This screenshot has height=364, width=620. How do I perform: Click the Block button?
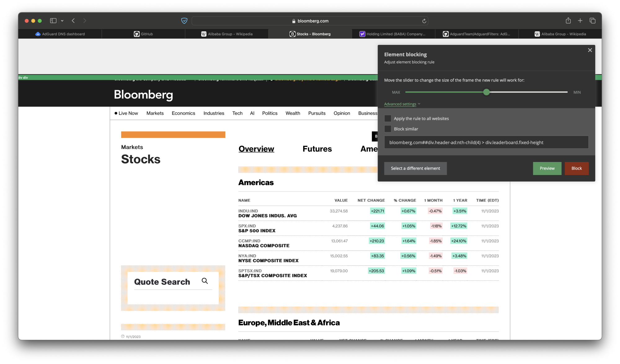point(576,168)
